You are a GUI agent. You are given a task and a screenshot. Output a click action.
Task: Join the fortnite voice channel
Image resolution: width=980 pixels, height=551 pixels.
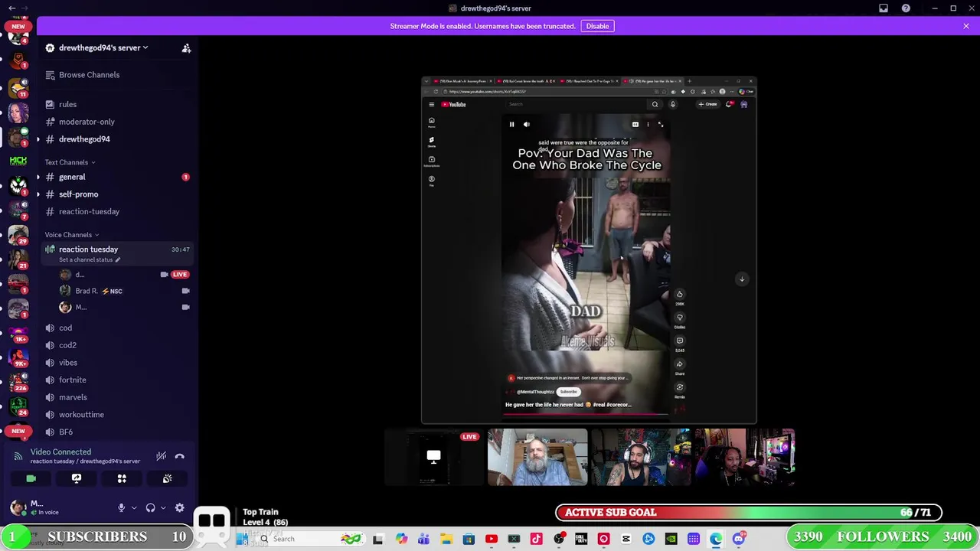click(116, 380)
